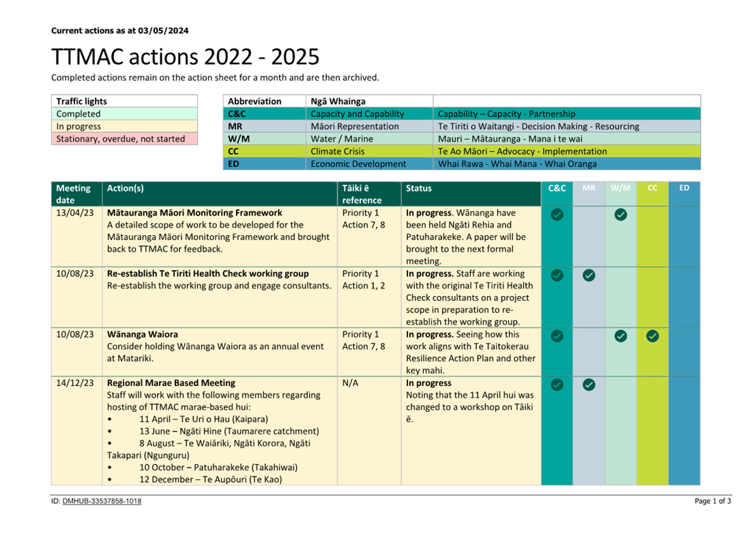The height and width of the screenshot is (534, 756).
Task: Click the ED column header in the actions table
Action: (684, 194)
